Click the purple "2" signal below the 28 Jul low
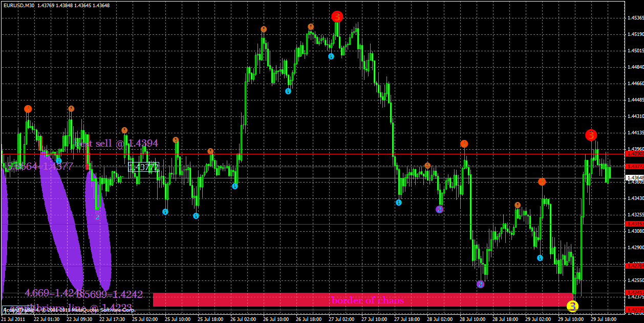 point(480,285)
